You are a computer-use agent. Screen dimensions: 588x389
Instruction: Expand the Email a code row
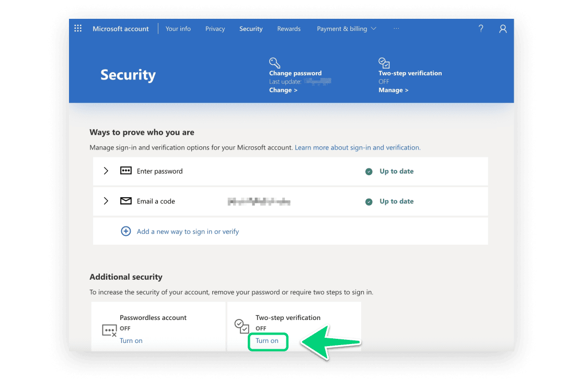pyautogui.click(x=106, y=201)
